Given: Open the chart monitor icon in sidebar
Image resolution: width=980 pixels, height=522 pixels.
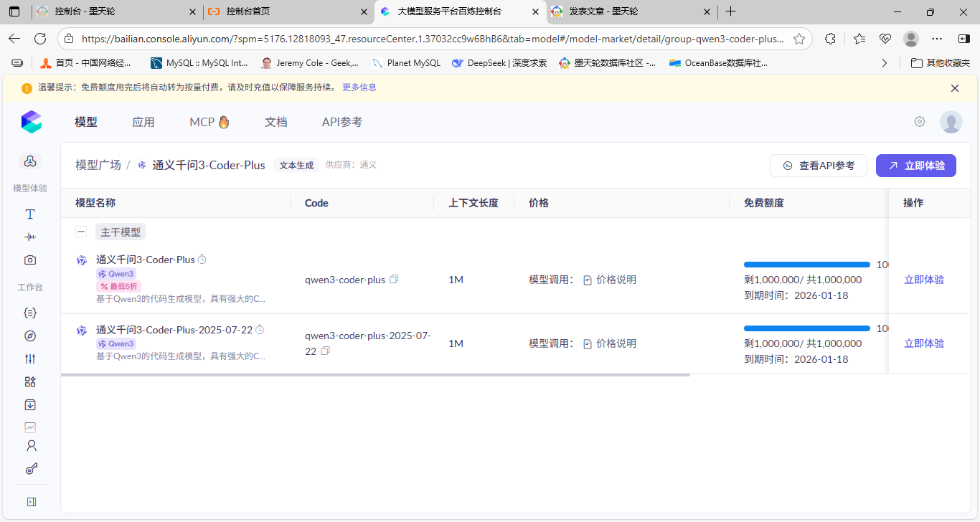Looking at the screenshot, I should tap(30, 427).
